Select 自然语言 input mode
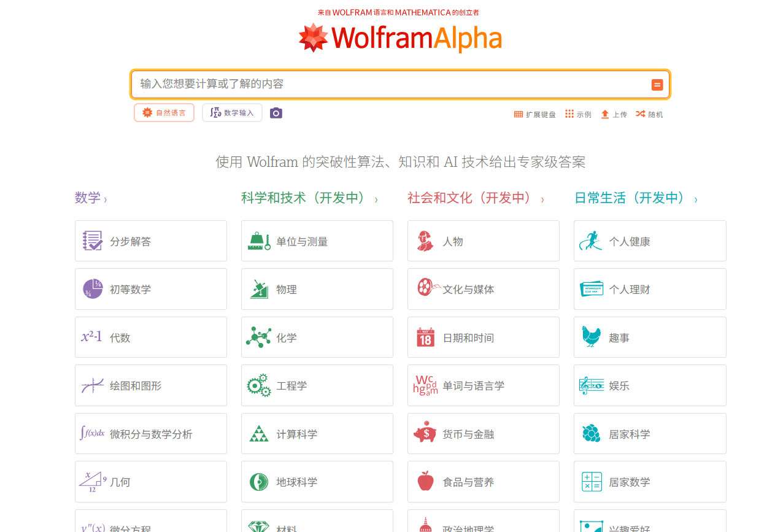Screen dimensions: 775x532 [164, 113]
